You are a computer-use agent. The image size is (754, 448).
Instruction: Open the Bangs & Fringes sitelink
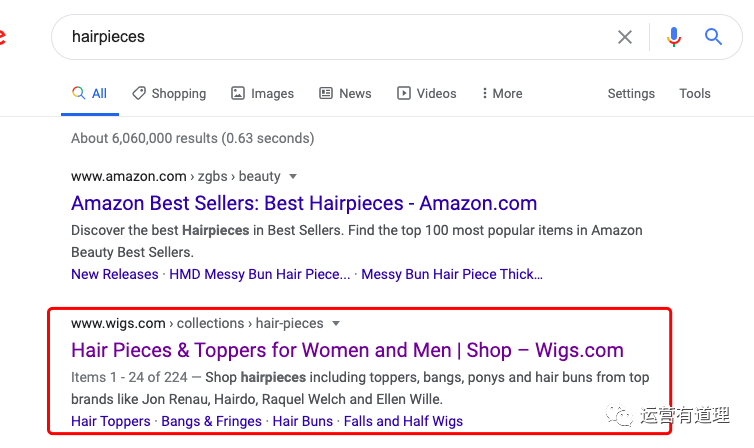coord(211,421)
